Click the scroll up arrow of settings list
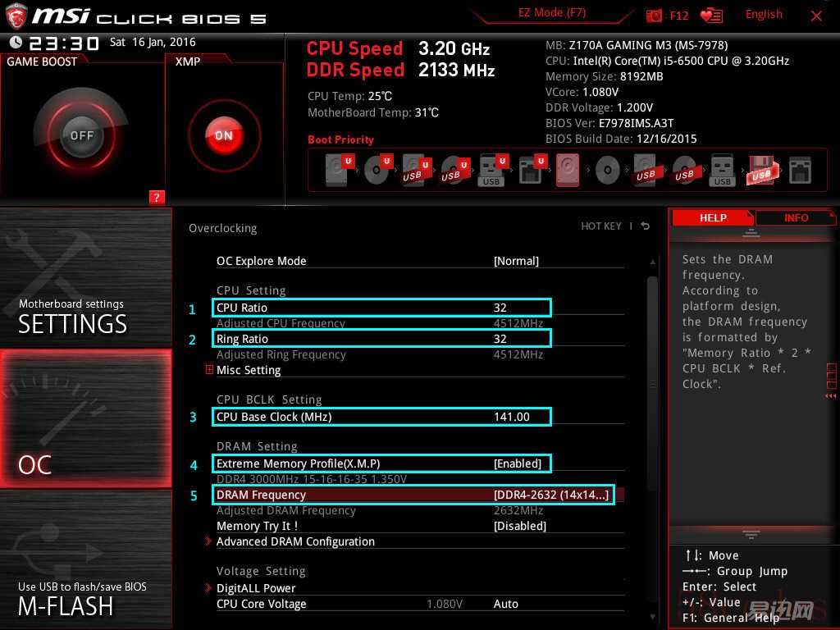The height and width of the screenshot is (630, 840). point(652,262)
